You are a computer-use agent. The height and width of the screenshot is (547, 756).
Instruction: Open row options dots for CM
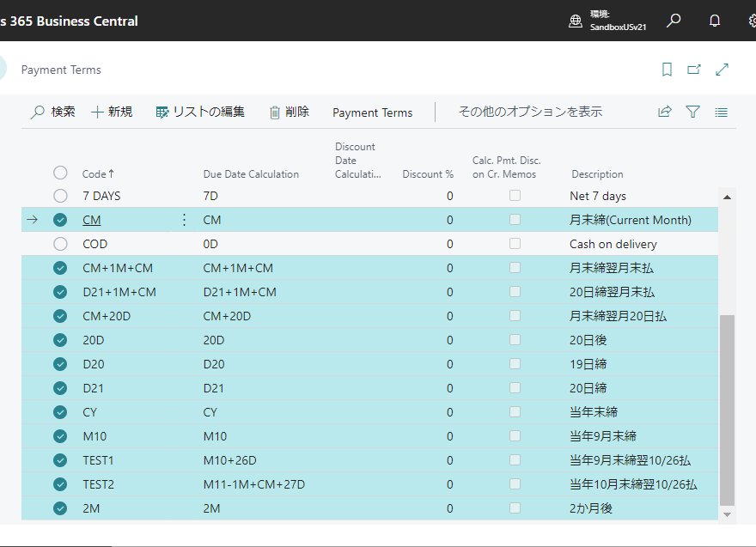(184, 220)
